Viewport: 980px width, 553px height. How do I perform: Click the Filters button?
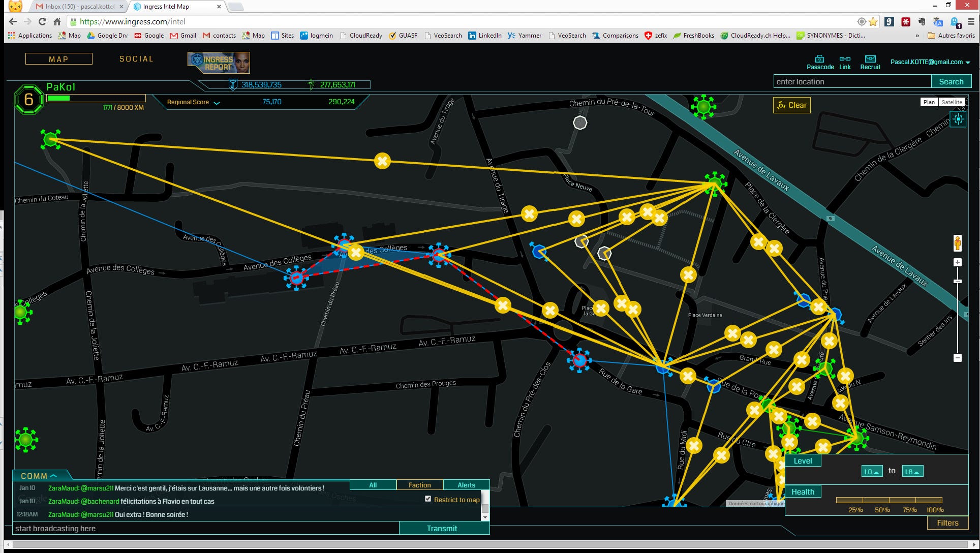947,523
